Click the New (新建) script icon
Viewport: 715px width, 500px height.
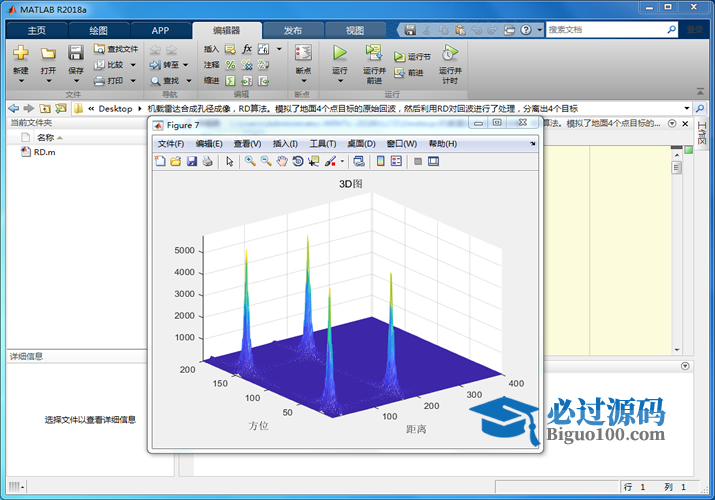[x=21, y=53]
